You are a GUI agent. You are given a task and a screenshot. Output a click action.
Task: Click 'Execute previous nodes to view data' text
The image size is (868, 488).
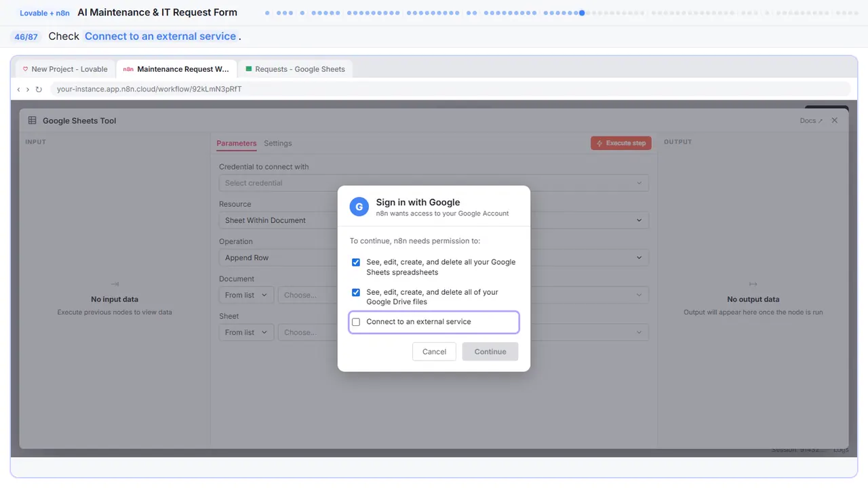click(x=115, y=312)
